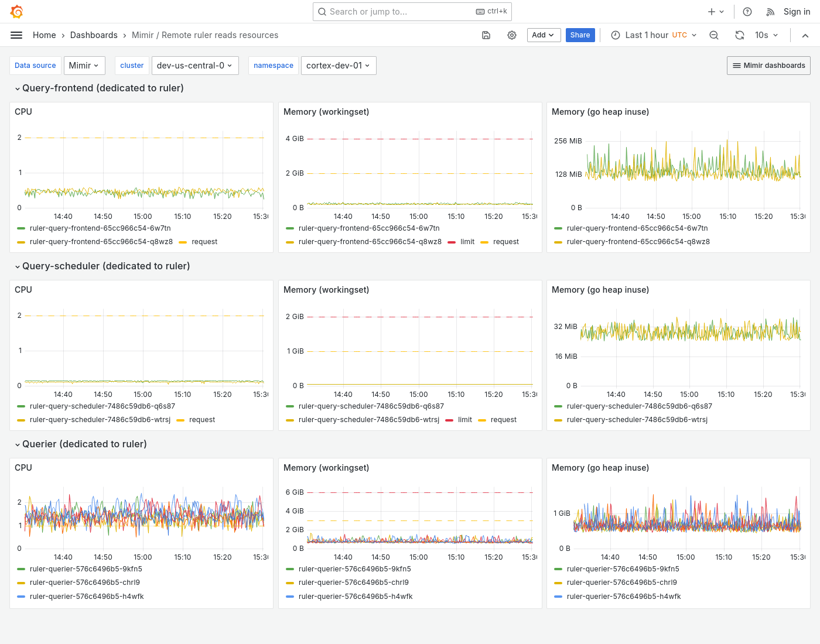
Task: Save the dashboard
Action: point(486,35)
